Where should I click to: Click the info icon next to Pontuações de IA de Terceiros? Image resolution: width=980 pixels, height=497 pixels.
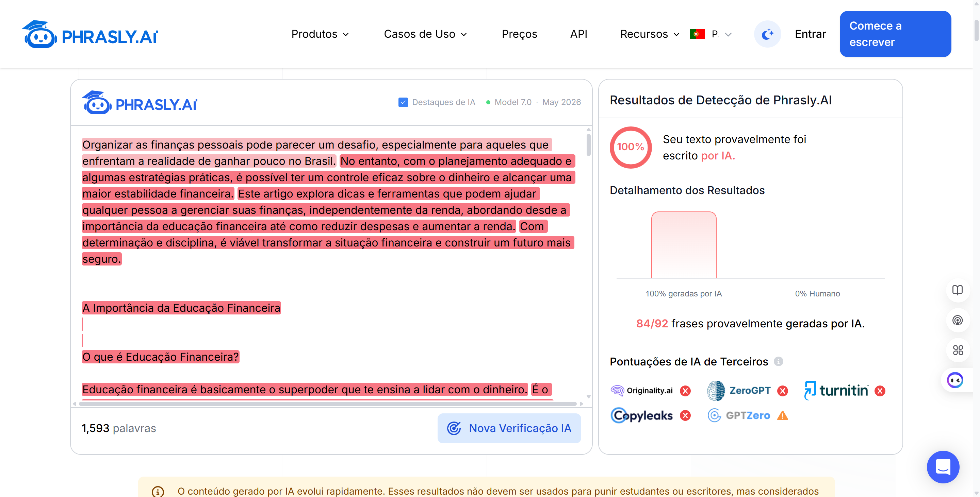tap(778, 361)
